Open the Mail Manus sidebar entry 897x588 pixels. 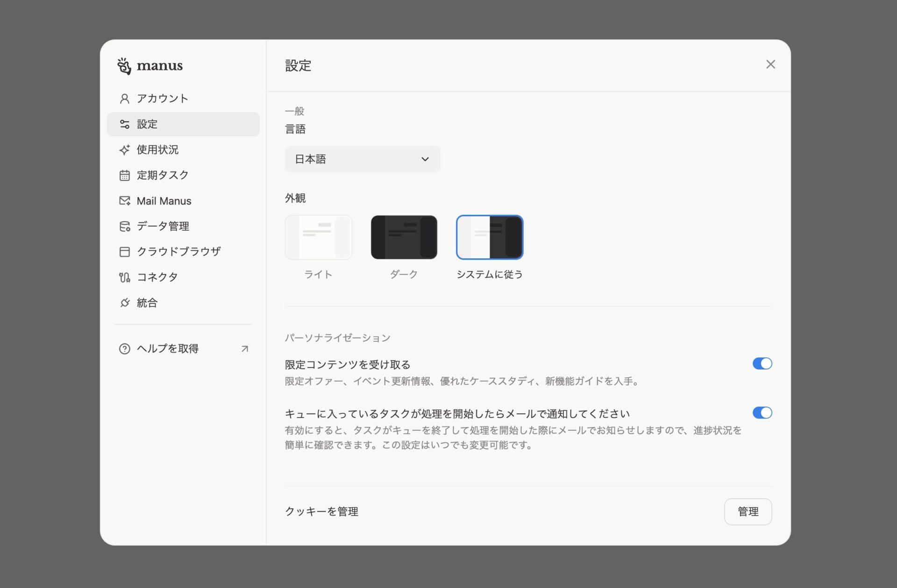click(x=164, y=200)
